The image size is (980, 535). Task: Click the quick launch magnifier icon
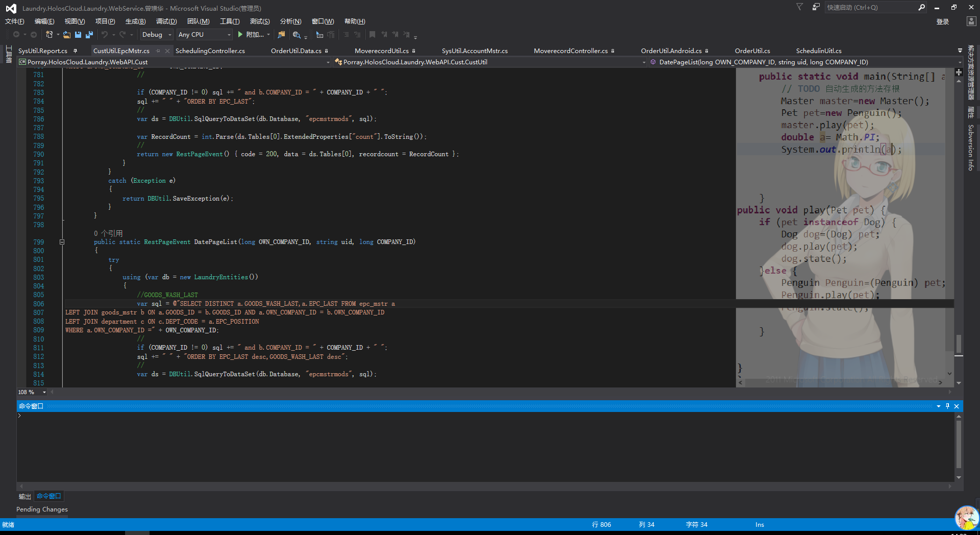click(921, 7)
